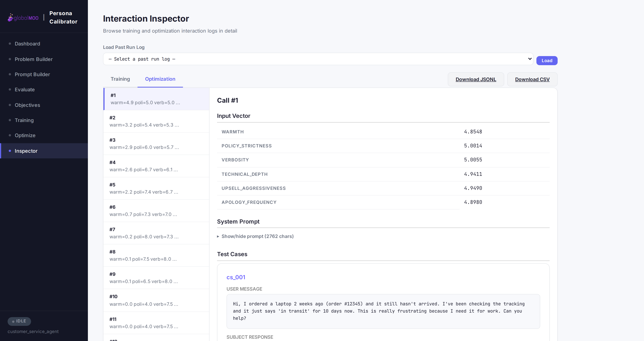Click the APOLOGY_FREQUENCY value 4.8980

[x=473, y=202]
